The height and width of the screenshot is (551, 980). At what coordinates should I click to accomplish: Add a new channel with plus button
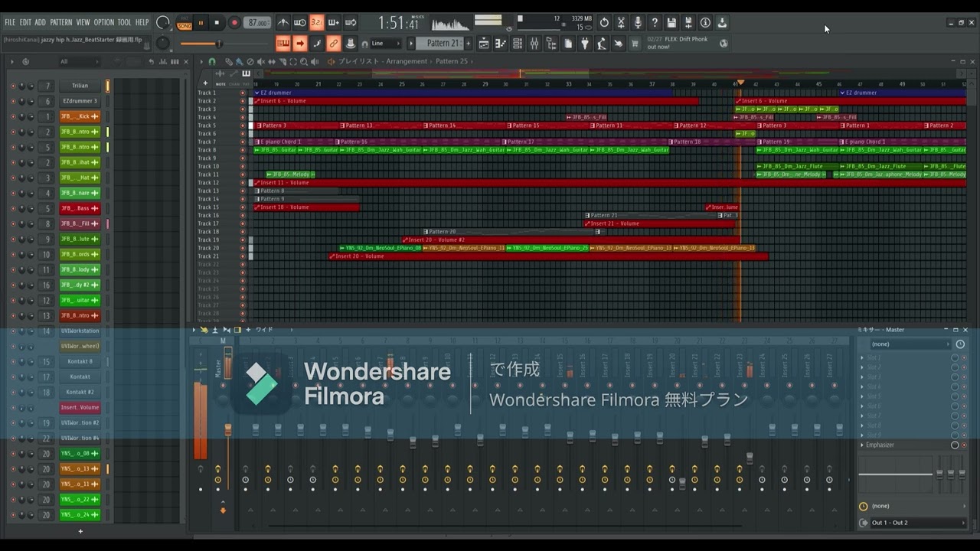tap(80, 531)
